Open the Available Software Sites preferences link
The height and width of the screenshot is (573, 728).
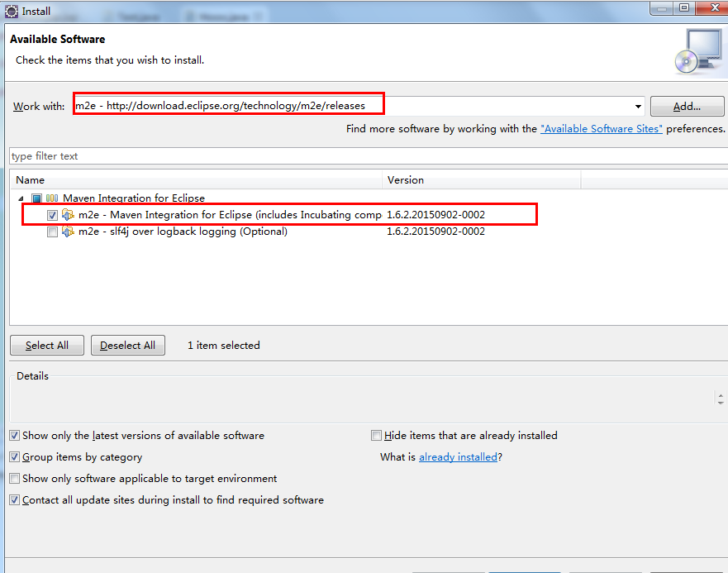(x=602, y=129)
